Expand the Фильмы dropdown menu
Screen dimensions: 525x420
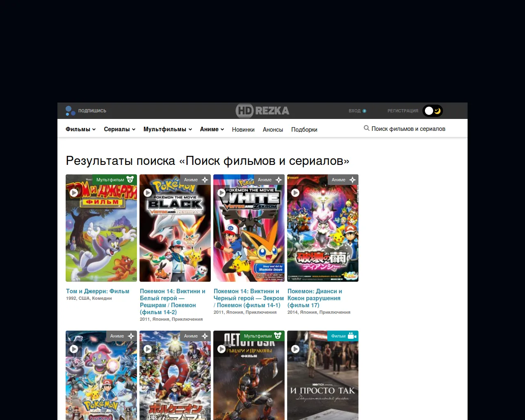click(x=81, y=129)
